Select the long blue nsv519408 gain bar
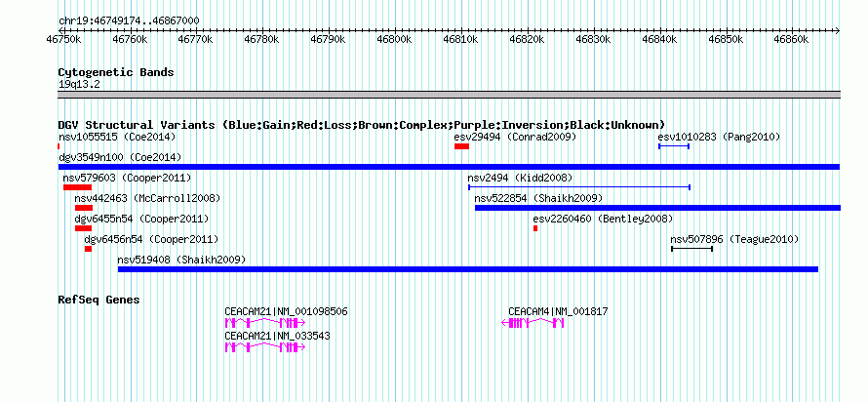 pos(468,269)
